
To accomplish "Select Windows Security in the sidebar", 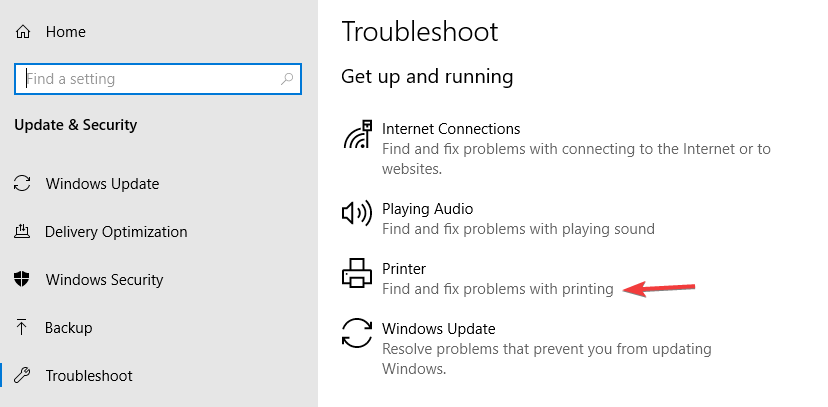I will pos(104,280).
